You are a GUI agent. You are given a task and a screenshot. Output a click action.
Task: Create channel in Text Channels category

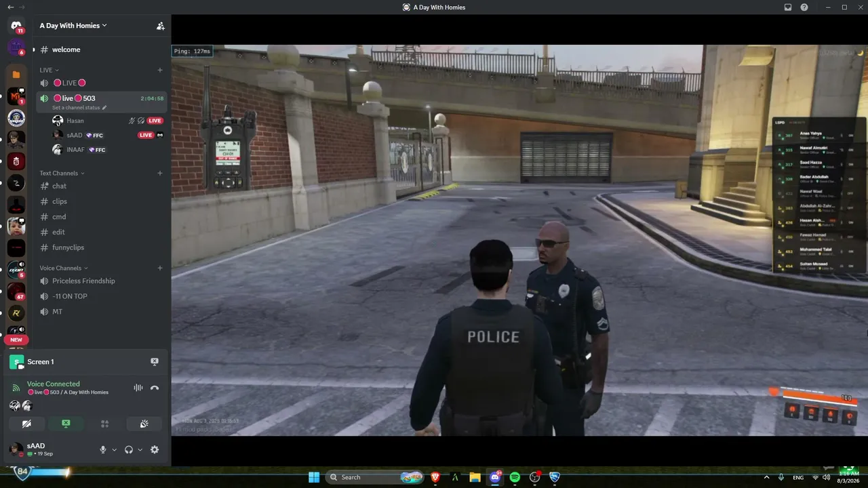pos(160,173)
